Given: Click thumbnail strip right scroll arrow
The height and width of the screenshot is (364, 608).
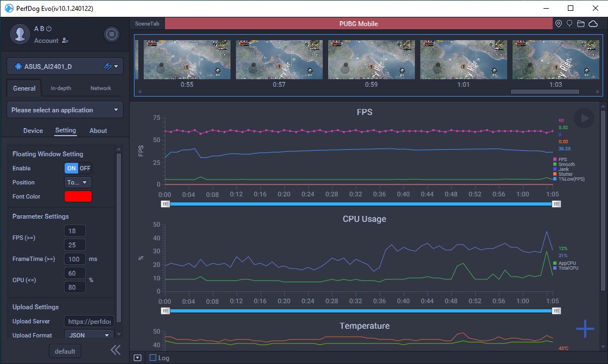Looking at the screenshot, I should coord(598,92).
